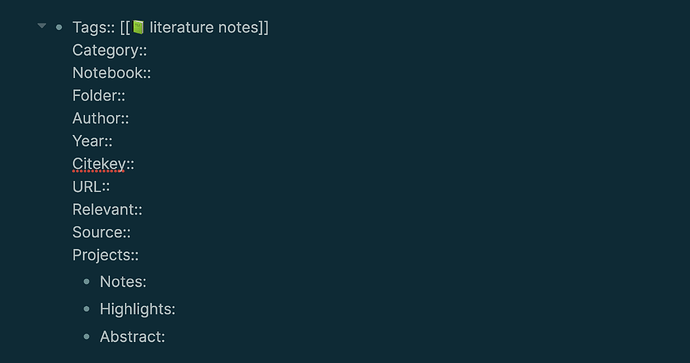Click the green book emoji icon
The height and width of the screenshot is (363, 690).
point(138,27)
